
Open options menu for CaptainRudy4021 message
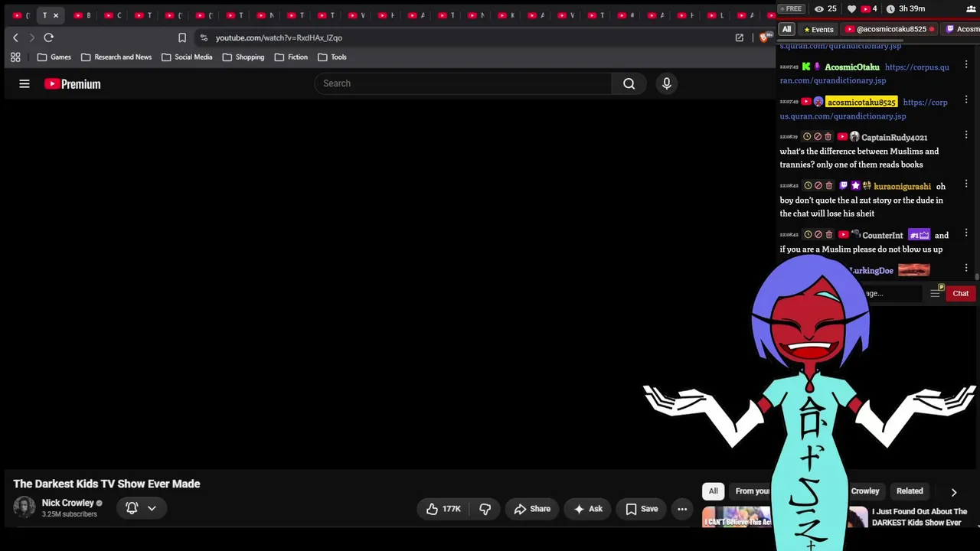966,135
